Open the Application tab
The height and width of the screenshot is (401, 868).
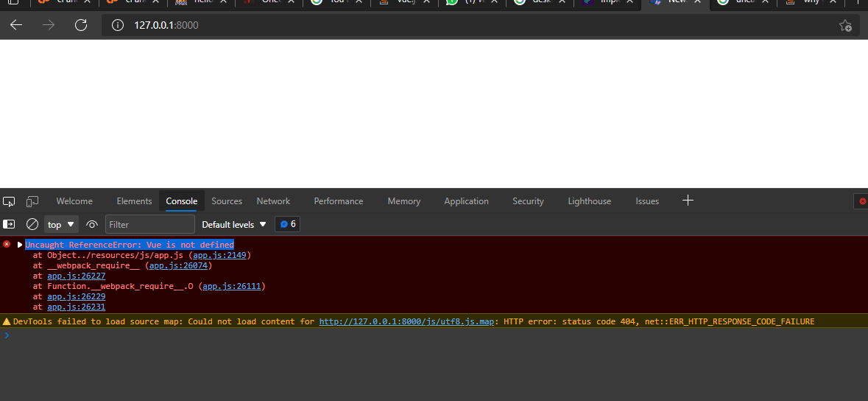[x=466, y=201]
